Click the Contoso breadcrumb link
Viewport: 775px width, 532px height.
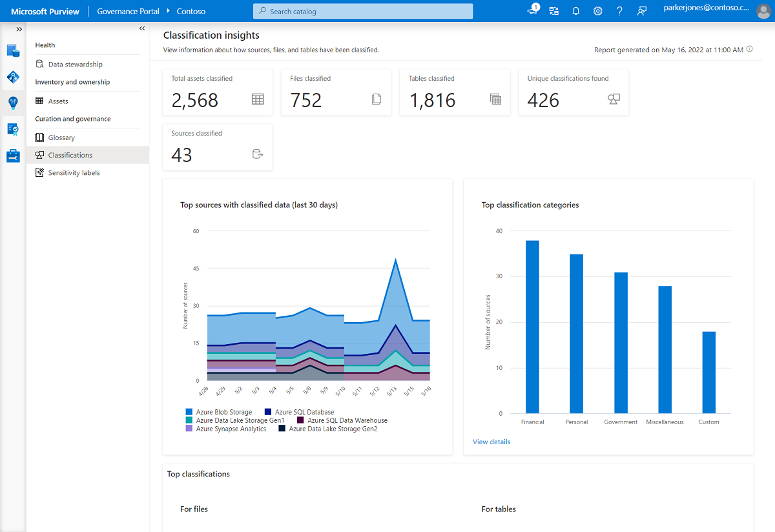[x=191, y=12]
